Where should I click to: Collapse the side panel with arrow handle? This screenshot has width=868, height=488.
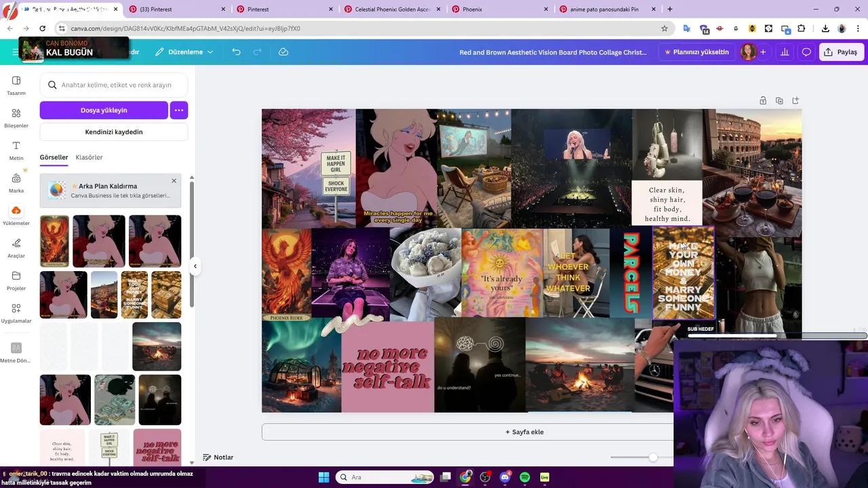pyautogui.click(x=195, y=266)
